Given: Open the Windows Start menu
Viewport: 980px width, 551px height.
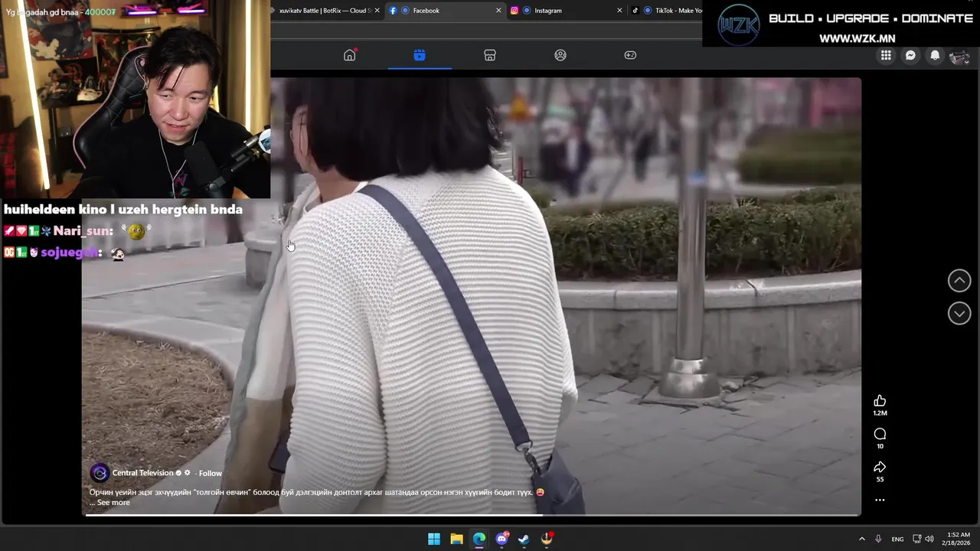Looking at the screenshot, I should point(434,539).
